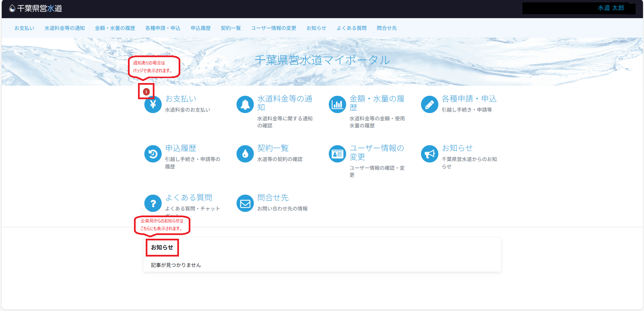Click the bar chart usage history icon
The height and width of the screenshot is (311, 644).
[337, 105]
